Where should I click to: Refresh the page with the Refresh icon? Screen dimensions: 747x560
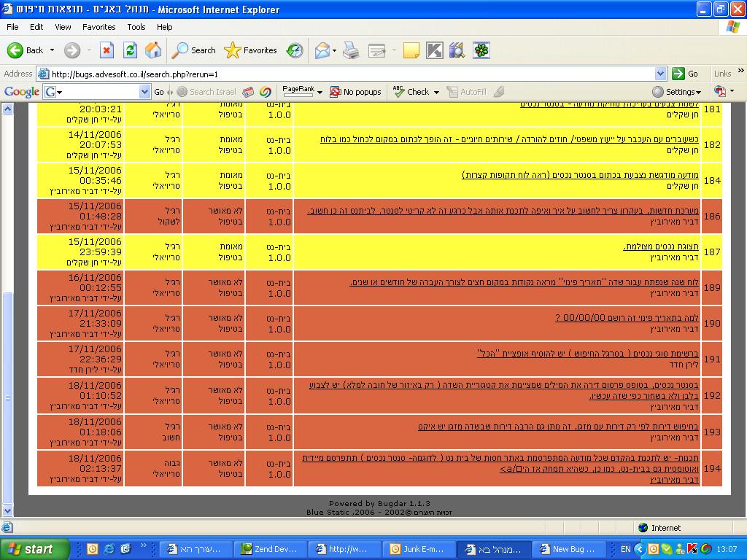pos(130,50)
